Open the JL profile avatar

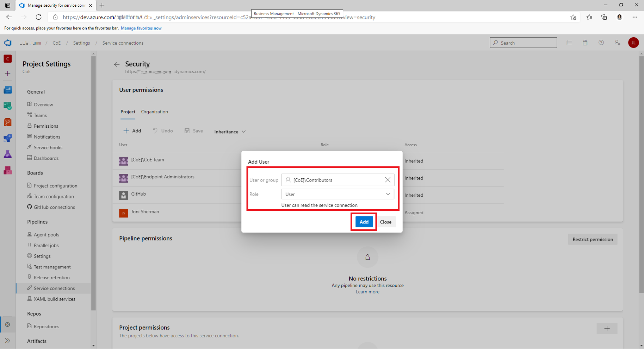(633, 43)
